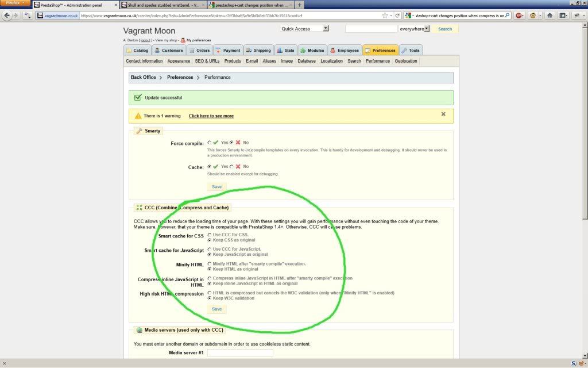The height and width of the screenshot is (368, 588).
Task: Click the Adblock stop-sign icon in toolbar
Action: [x=519, y=16]
